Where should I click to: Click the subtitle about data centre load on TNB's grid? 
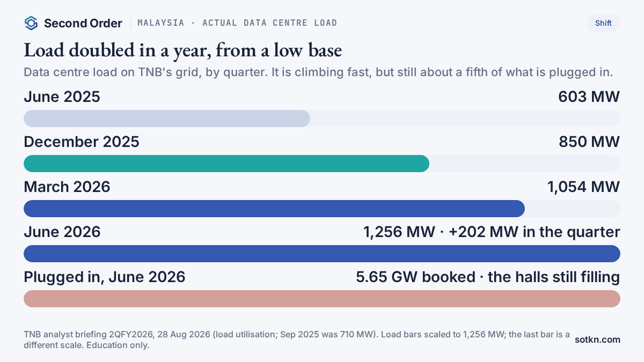pyautogui.click(x=318, y=72)
